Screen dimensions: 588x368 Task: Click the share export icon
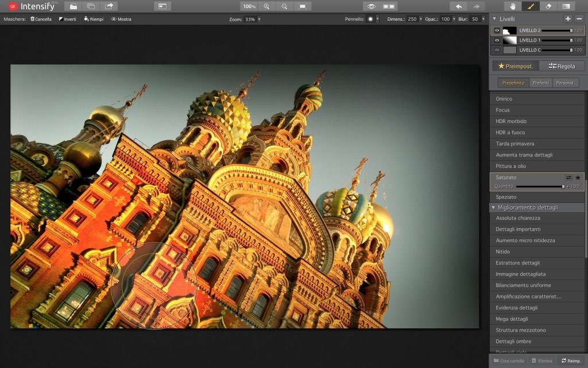point(109,6)
